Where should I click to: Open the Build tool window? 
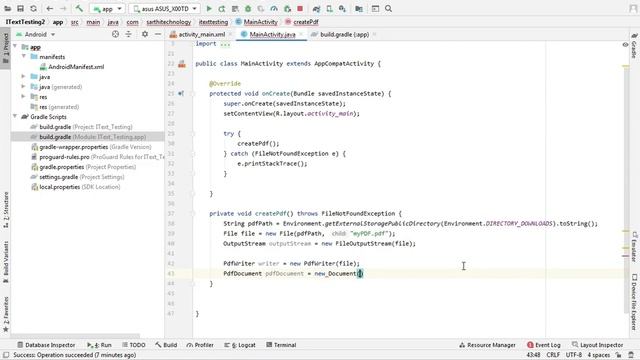[x=166, y=345]
